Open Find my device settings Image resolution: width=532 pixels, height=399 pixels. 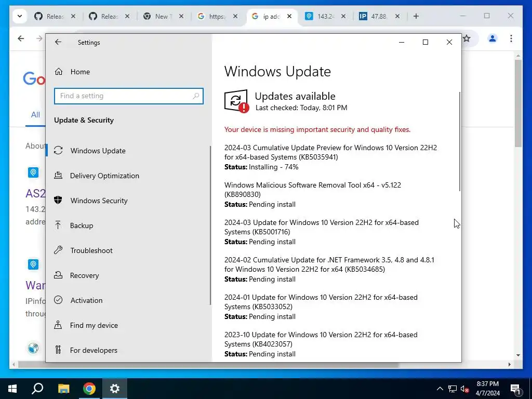tap(94, 325)
